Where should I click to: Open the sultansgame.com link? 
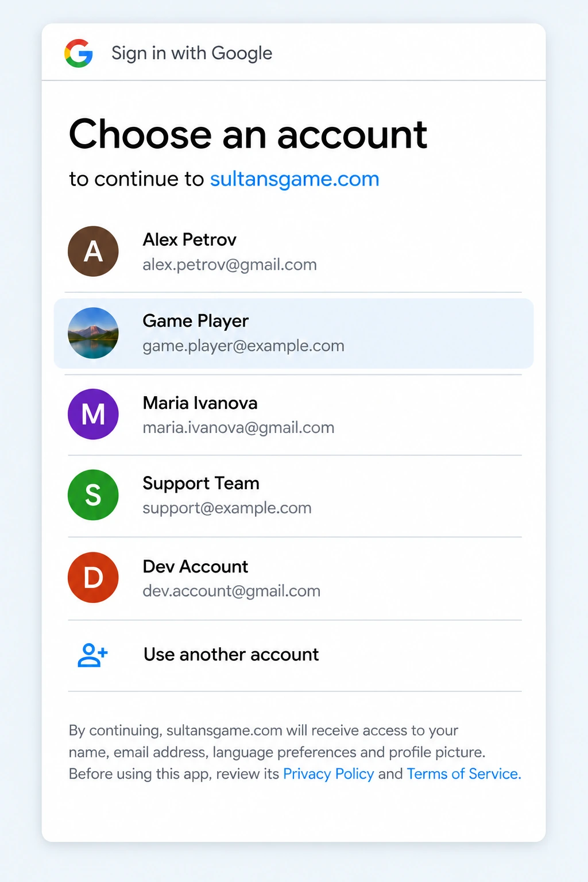tap(295, 179)
